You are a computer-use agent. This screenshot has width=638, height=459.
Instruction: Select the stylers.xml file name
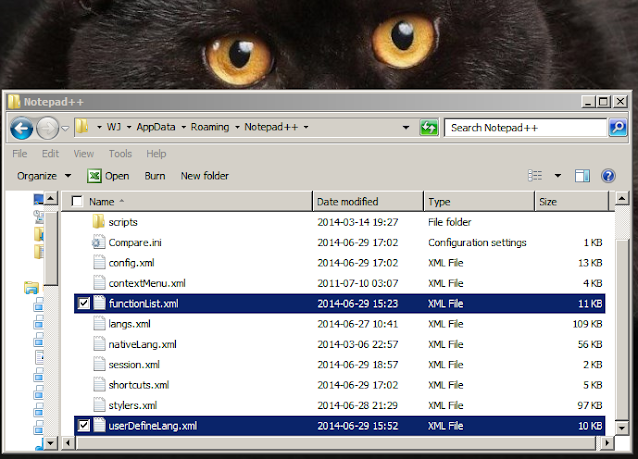click(133, 405)
